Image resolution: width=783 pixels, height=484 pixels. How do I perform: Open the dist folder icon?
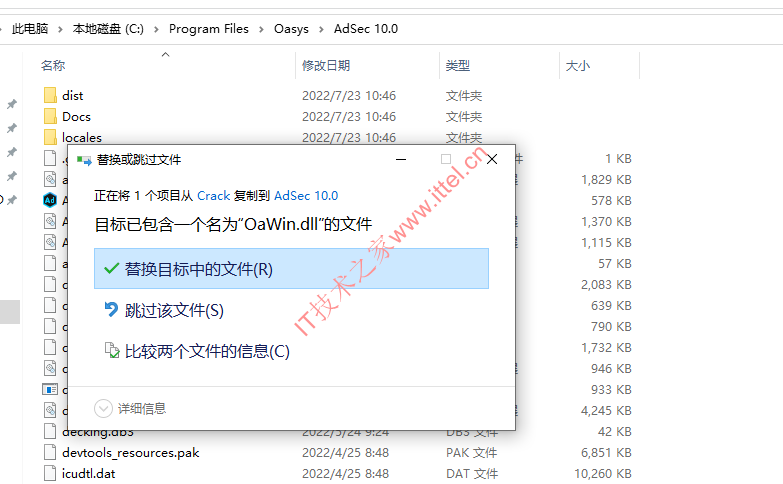[x=50, y=95]
